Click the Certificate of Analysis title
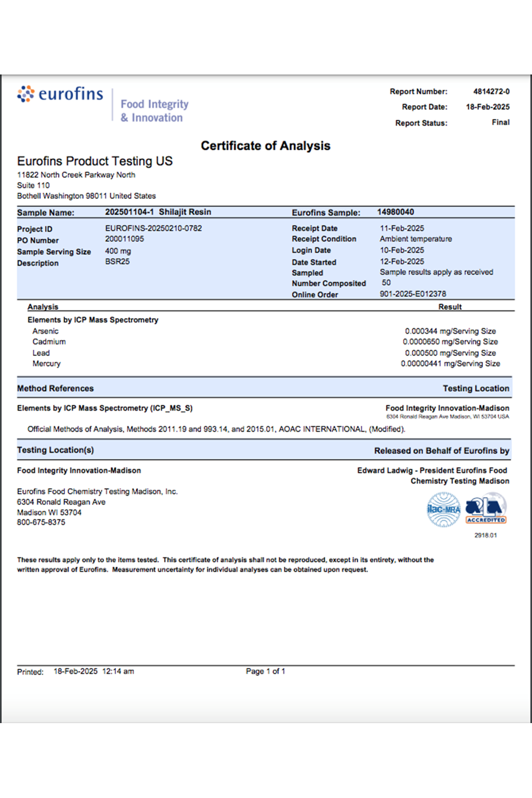532x798 pixels. pyautogui.click(x=266, y=146)
